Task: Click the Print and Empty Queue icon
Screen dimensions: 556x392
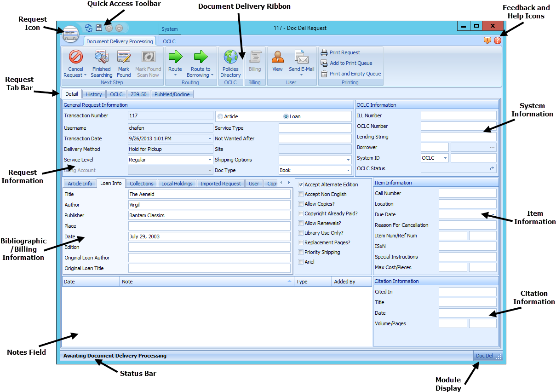Action: [x=324, y=74]
